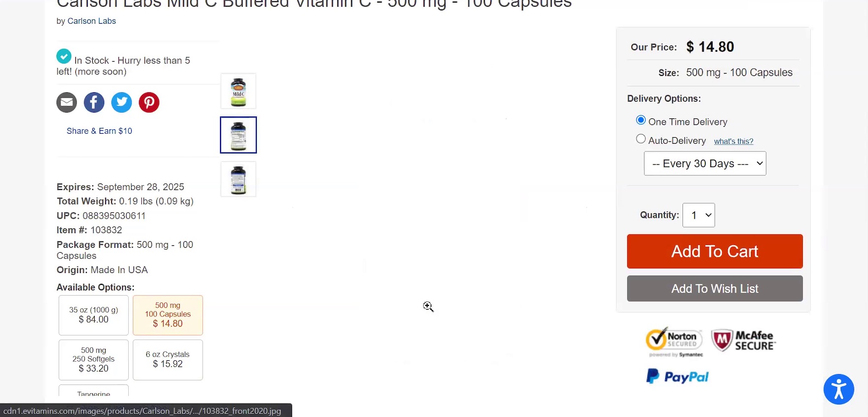Click the McAfee Secure badge
868x417 pixels.
pyautogui.click(x=743, y=341)
